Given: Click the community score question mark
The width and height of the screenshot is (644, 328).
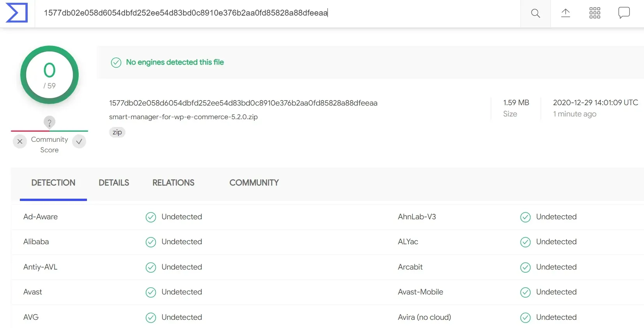Looking at the screenshot, I should [x=50, y=122].
